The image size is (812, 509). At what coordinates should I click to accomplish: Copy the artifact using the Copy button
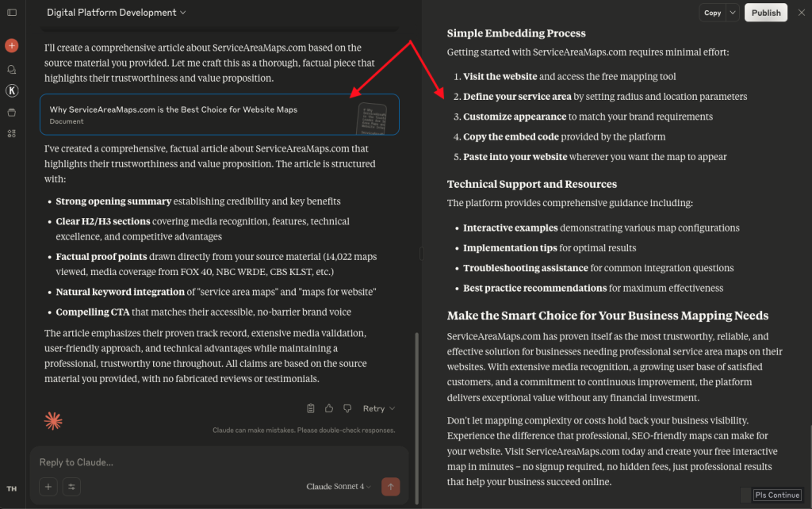tap(713, 13)
